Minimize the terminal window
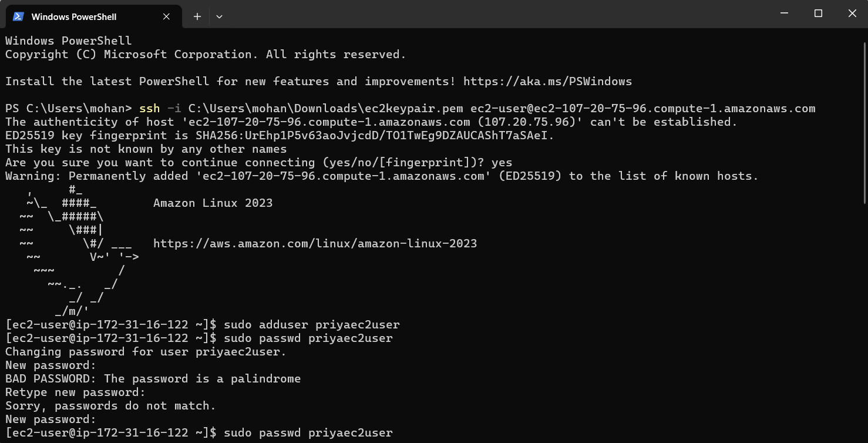The image size is (868, 443). (x=784, y=14)
